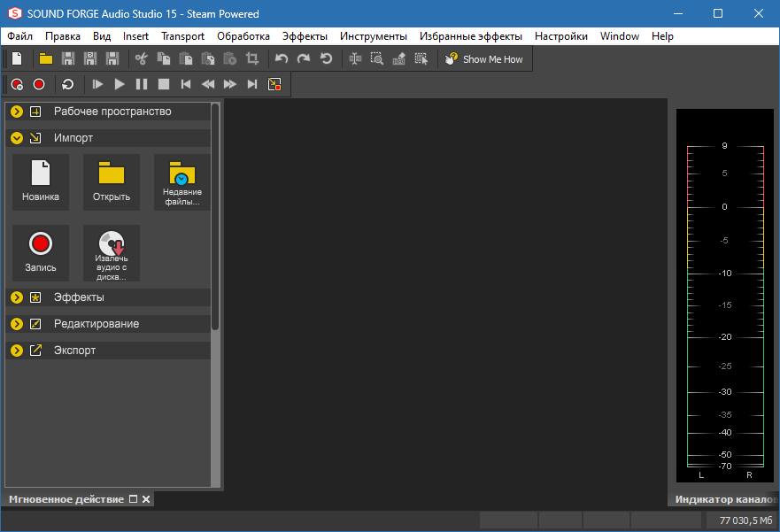Click the Copy icon in the toolbar
The height and width of the screenshot is (532, 780).
(164, 58)
